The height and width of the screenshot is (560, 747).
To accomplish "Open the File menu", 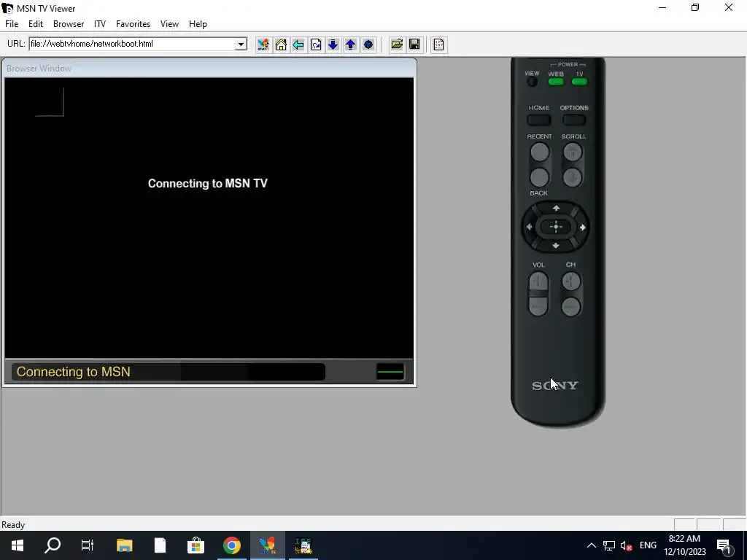I will tap(12, 24).
